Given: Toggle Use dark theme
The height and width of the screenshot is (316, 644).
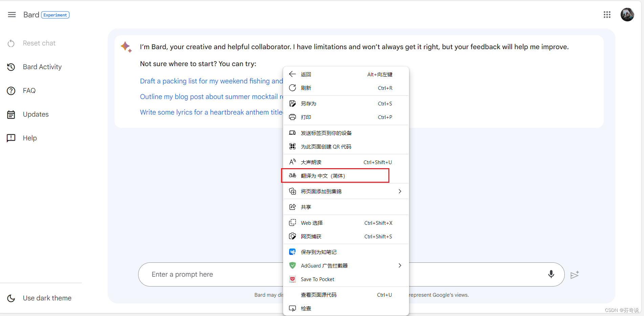Looking at the screenshot, I should 47,298.
